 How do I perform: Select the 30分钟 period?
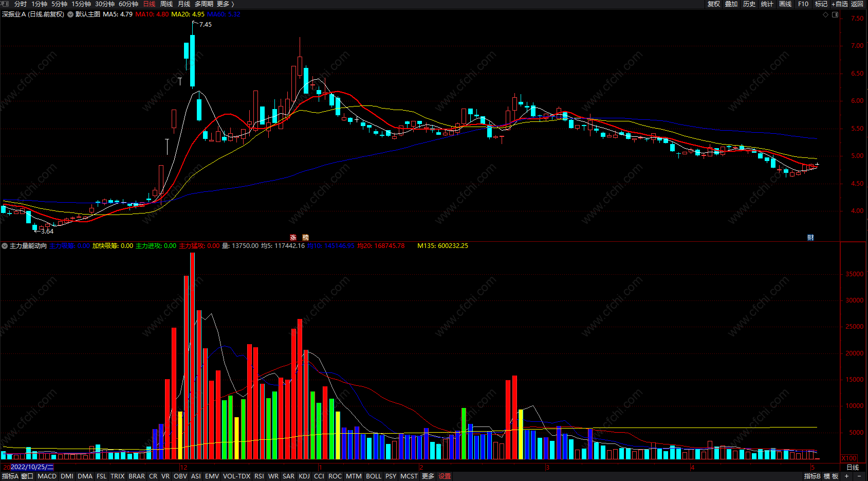(105, 4)
